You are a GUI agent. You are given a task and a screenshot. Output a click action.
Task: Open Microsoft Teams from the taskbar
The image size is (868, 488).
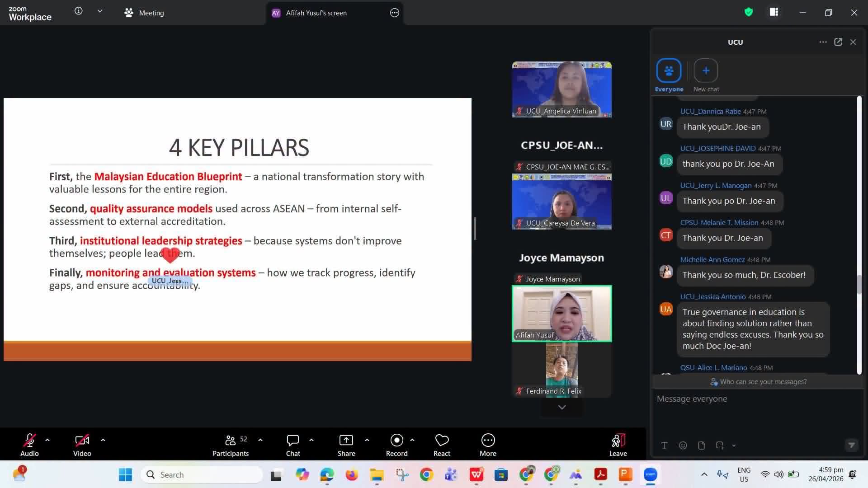click(451, 475)
